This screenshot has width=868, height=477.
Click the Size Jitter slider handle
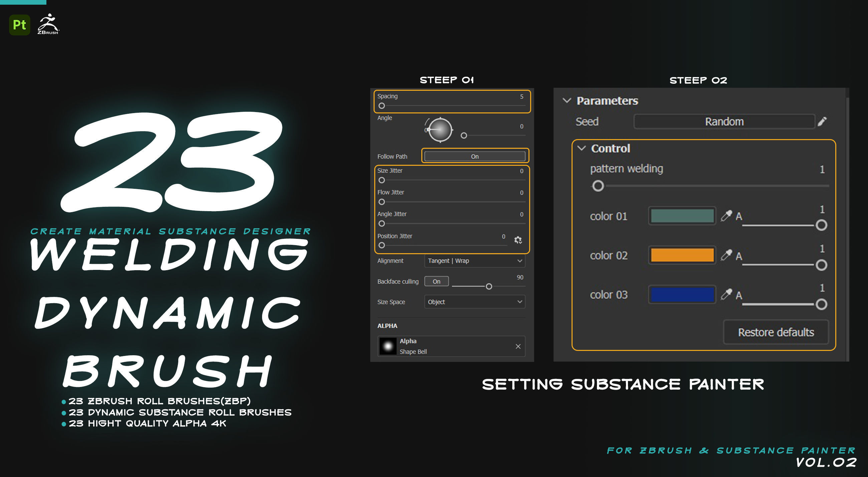coord(382,180)
